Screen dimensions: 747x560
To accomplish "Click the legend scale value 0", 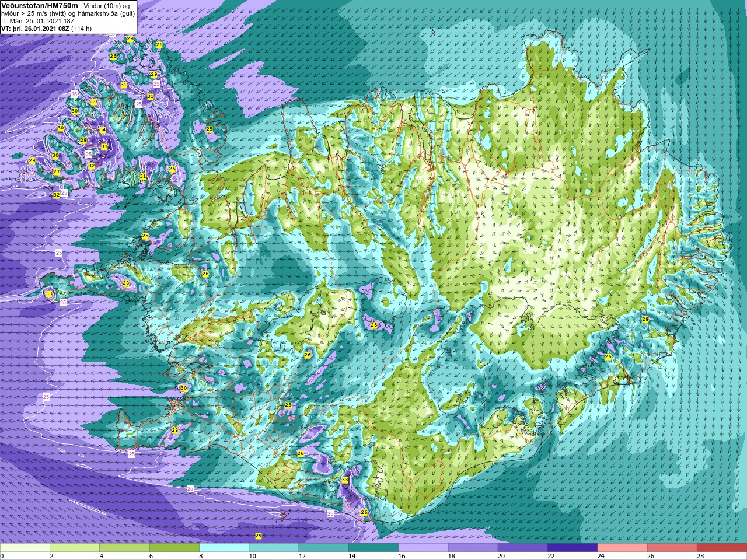I will point(2,556).
